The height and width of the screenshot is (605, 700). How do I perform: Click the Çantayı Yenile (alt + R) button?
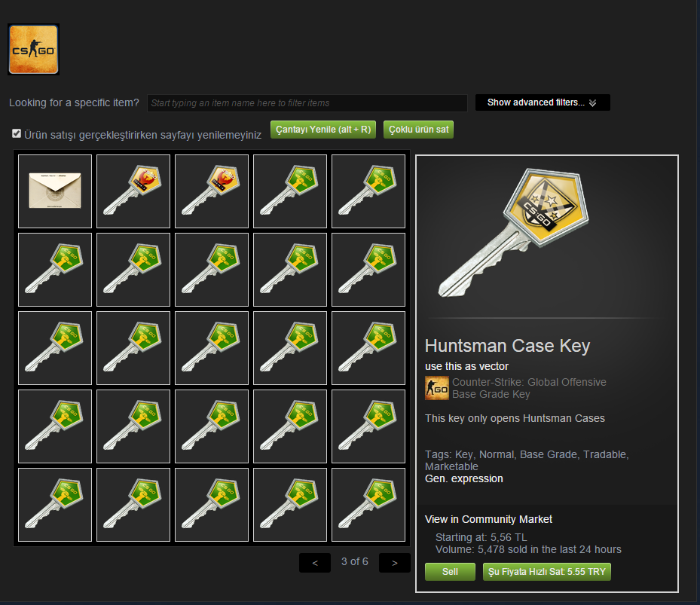(323, 130)
